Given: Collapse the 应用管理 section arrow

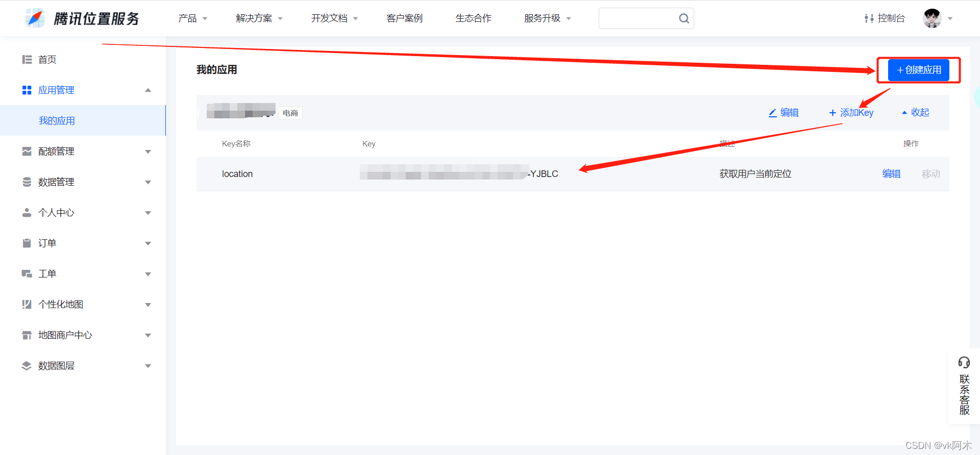Looking at the screenshot, I should point(148,90).
